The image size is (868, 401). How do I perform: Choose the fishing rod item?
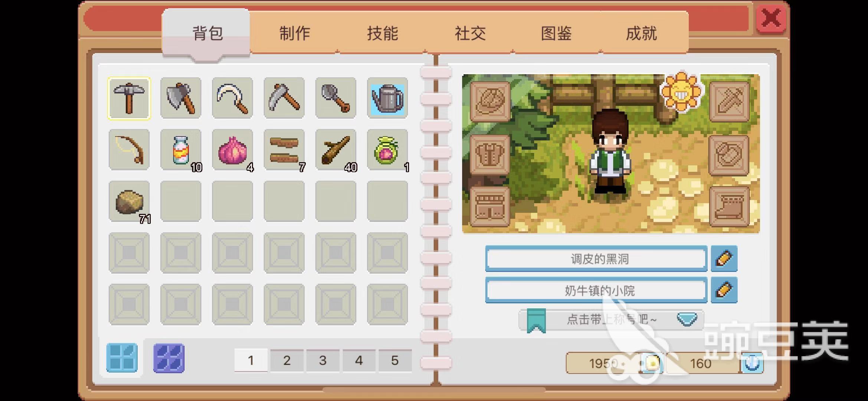129,150
